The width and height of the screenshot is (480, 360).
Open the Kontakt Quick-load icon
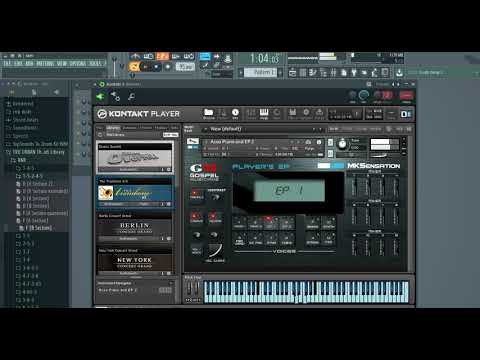(x=276, y=113)
